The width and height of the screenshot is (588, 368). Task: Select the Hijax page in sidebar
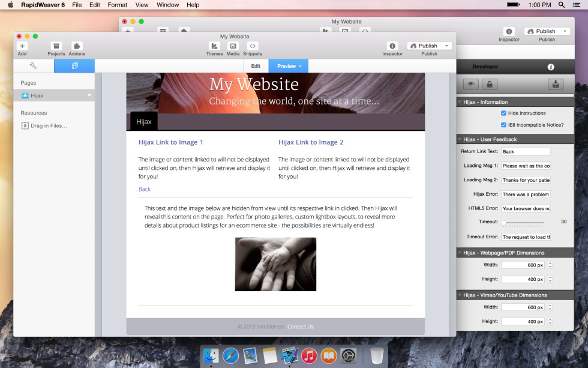[54, 95]
